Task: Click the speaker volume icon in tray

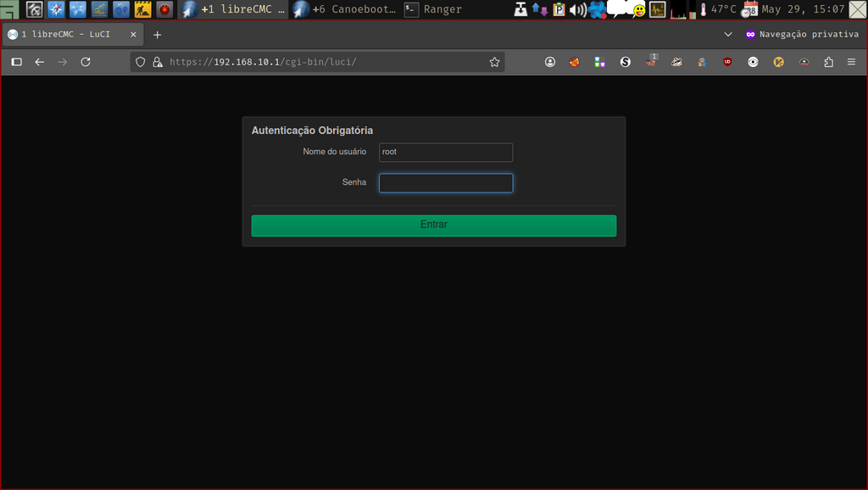Action: click(578, 9)
